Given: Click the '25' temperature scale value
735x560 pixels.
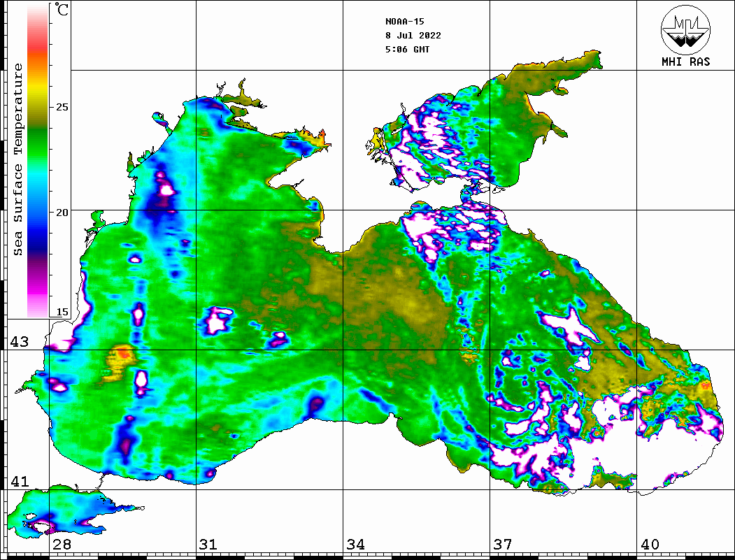Looking at the screenshot, I should point(62,107).
